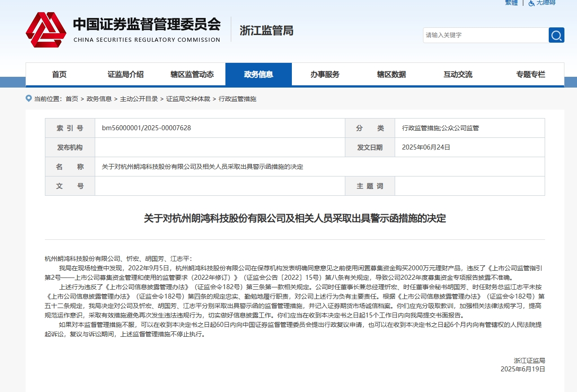Open the 辖区数据 navigation item
Image resolution: width=577 pixels, height=392 pixels.
tap(391, 75)
